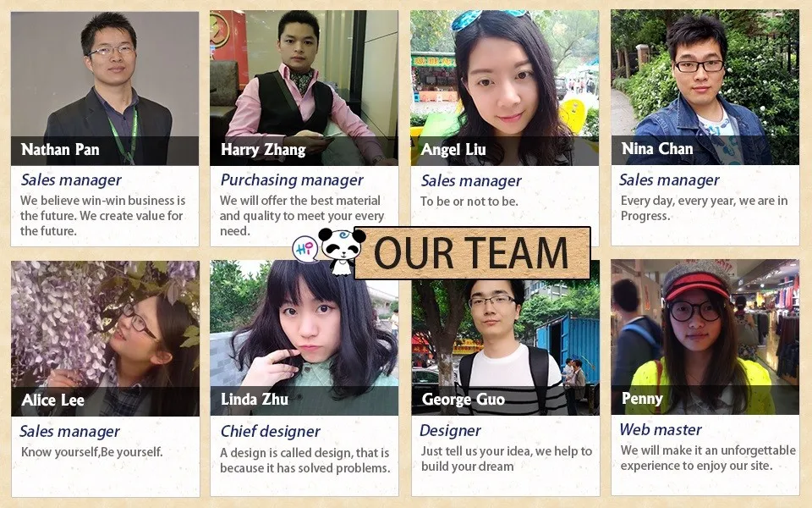Open Harry Zhang's profile photo
Viewport: 812px width, 508px height.
tap(304, 88)
